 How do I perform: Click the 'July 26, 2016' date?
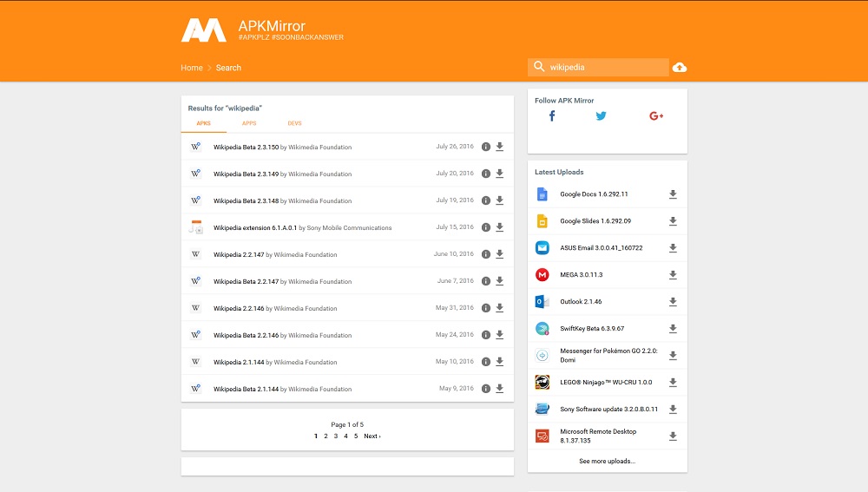[x=455, y=147]
